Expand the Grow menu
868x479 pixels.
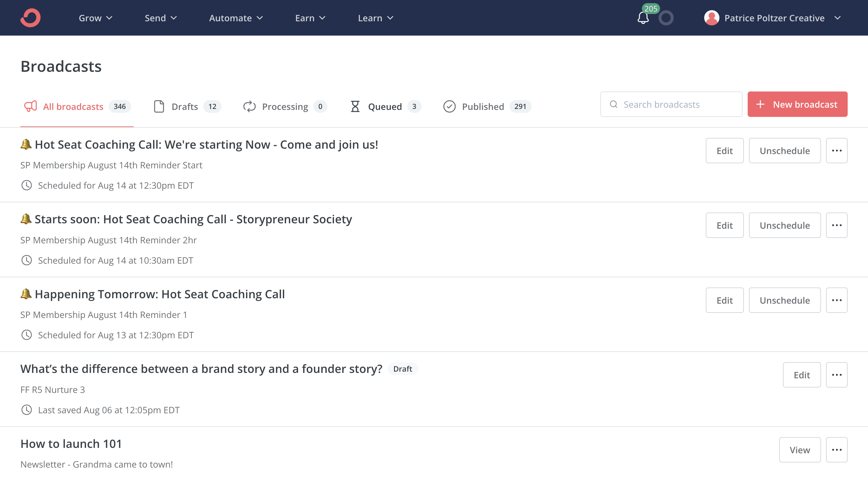(x=95, y=18)
